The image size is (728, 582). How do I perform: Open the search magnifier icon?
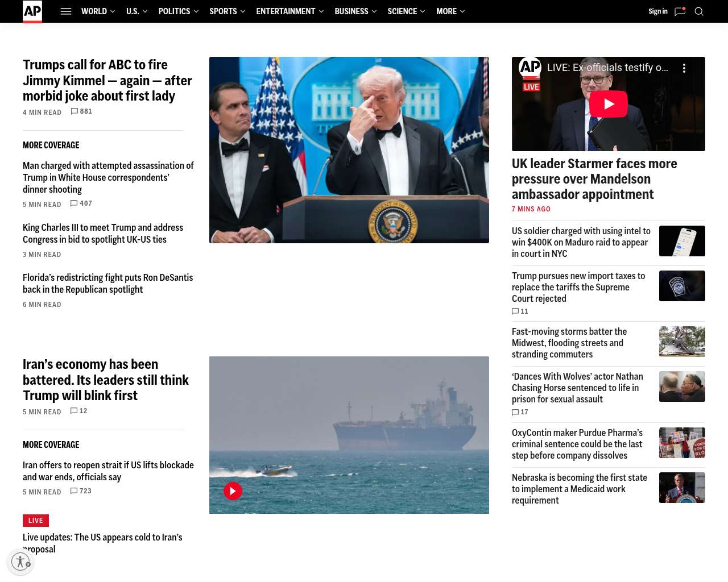[699, 11]
